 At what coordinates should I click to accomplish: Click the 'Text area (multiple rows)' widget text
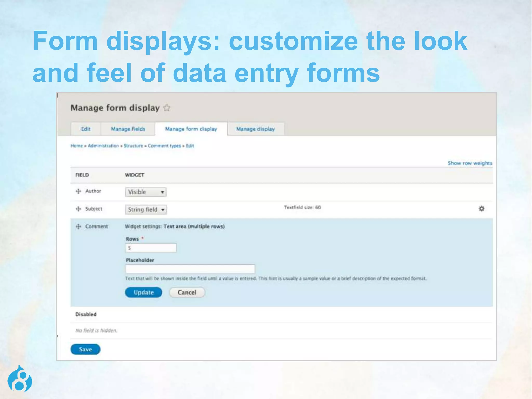click(x=194, y=227)
